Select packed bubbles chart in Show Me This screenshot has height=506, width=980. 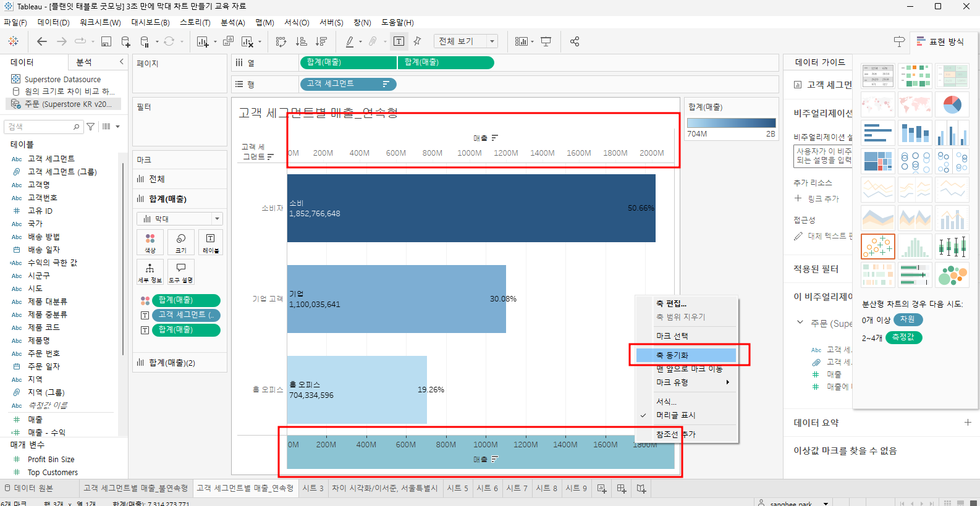952,275
